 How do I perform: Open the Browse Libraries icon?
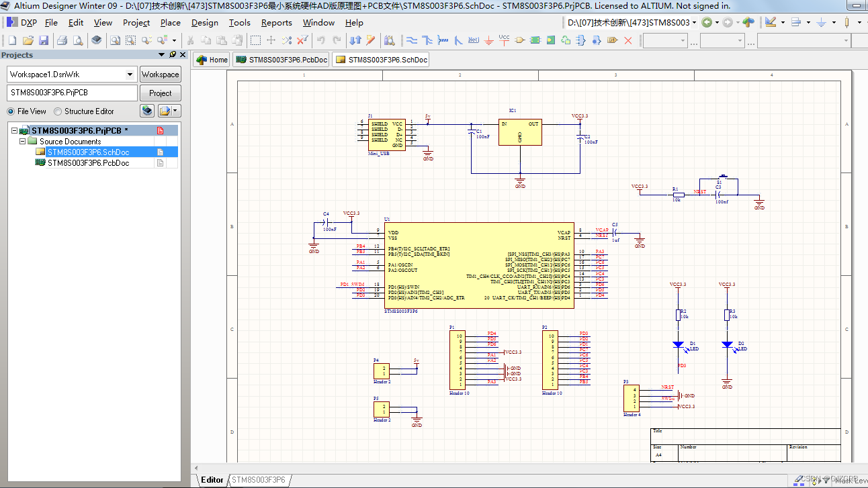(x=390, y=40)
